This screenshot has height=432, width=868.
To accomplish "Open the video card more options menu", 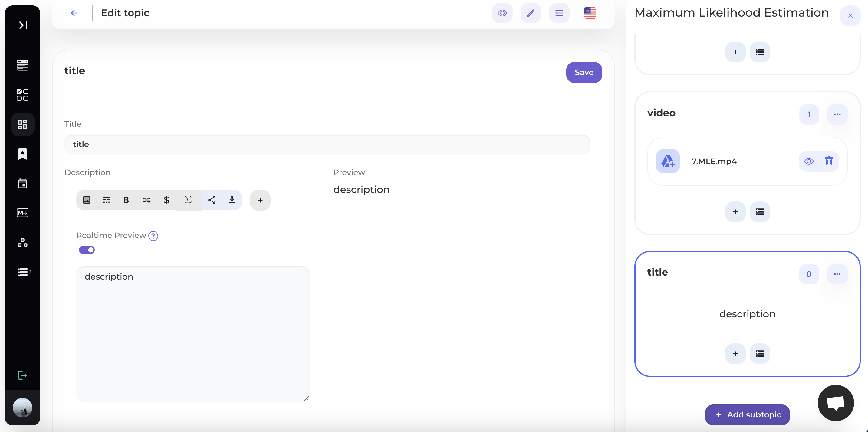I will 837,114.
